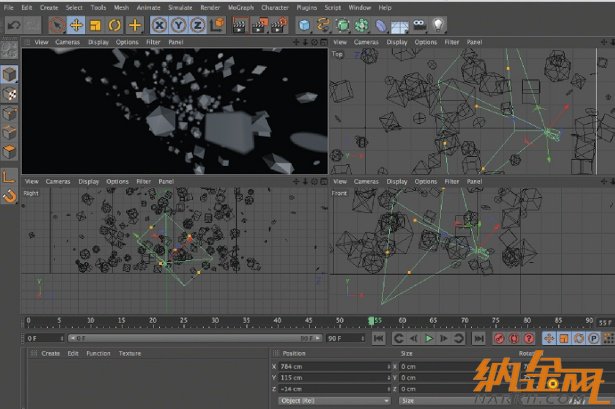Open the Plugins menu
The width and height of the screenshot is (615, 409).
click(307, 7)
